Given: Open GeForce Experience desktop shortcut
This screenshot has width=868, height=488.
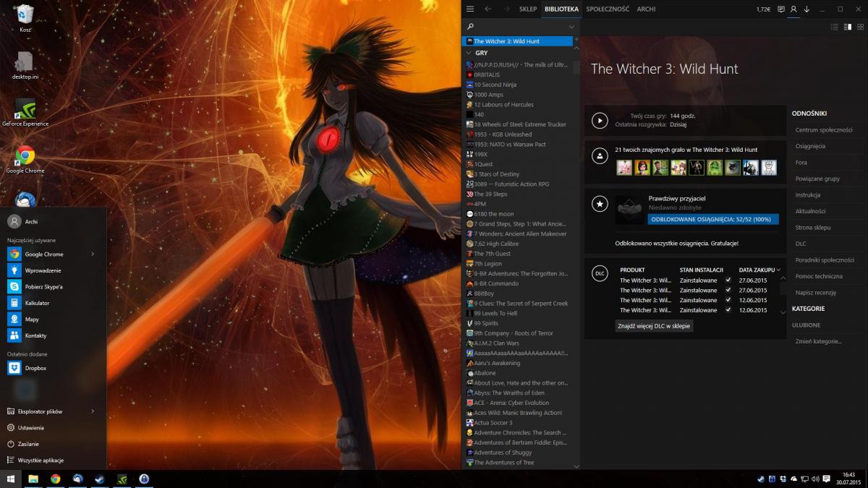Looking at the screenshot, I should point(25,113).
